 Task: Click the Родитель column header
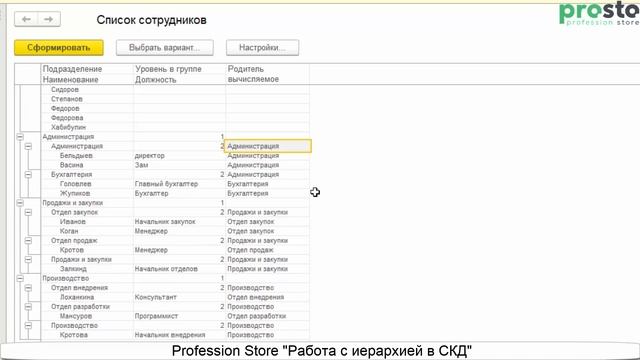(x=246, y=69)
